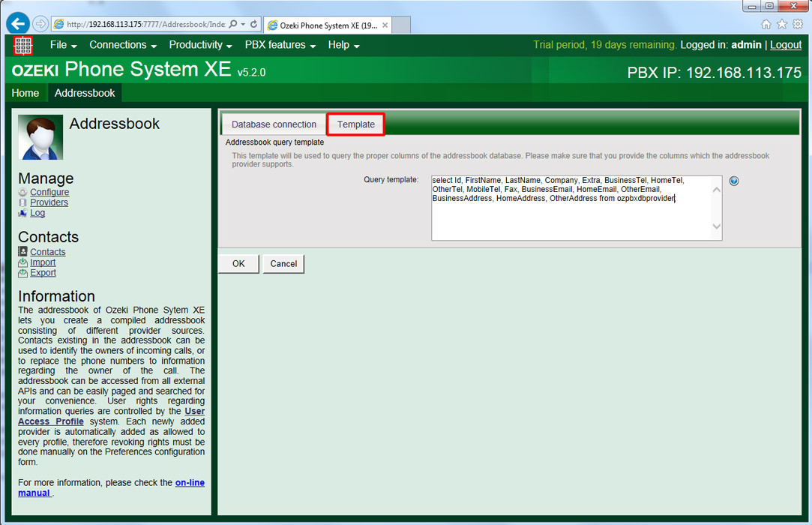Open the Productivity dropdown menu

click(x=200, y=45)
